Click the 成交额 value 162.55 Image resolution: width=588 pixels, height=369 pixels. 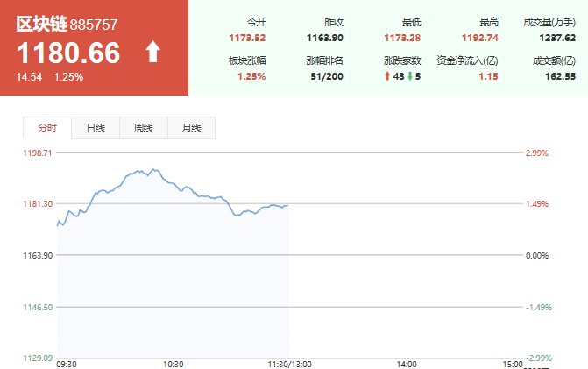tap(560, 76)
